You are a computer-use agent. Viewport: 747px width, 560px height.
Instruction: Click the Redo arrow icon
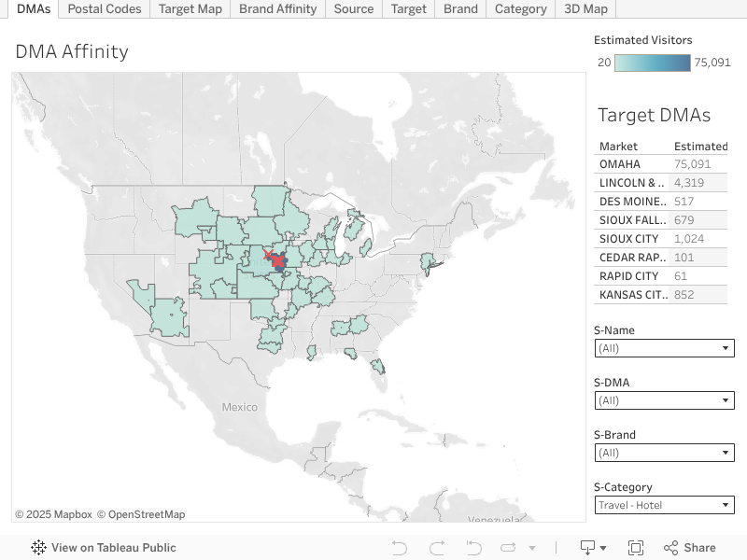coord(437,548)
